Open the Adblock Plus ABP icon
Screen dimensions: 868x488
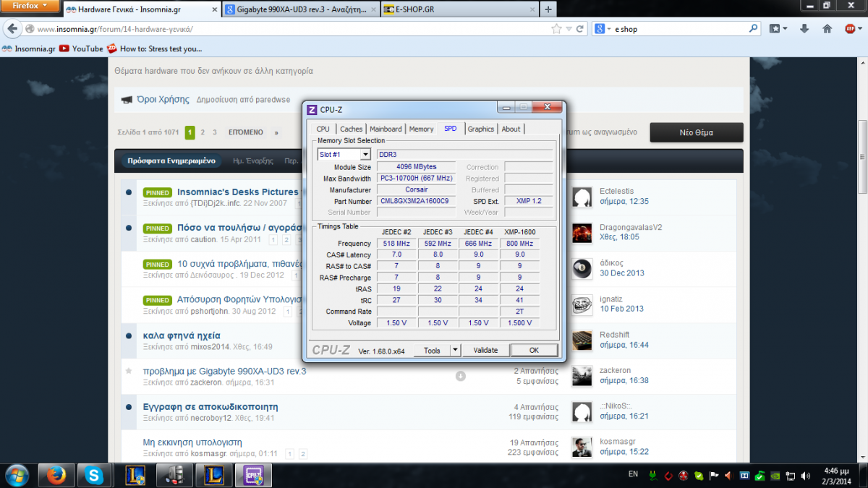click(851, 29)
